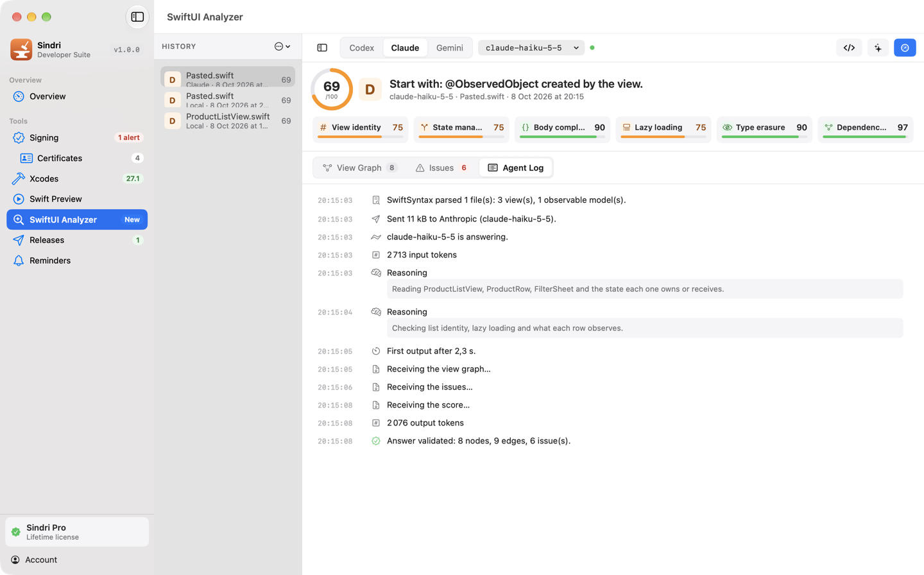This screenshot has width=924, height=575.
Task: Click the Sindri app logo icon
Action: pos(21,49)
